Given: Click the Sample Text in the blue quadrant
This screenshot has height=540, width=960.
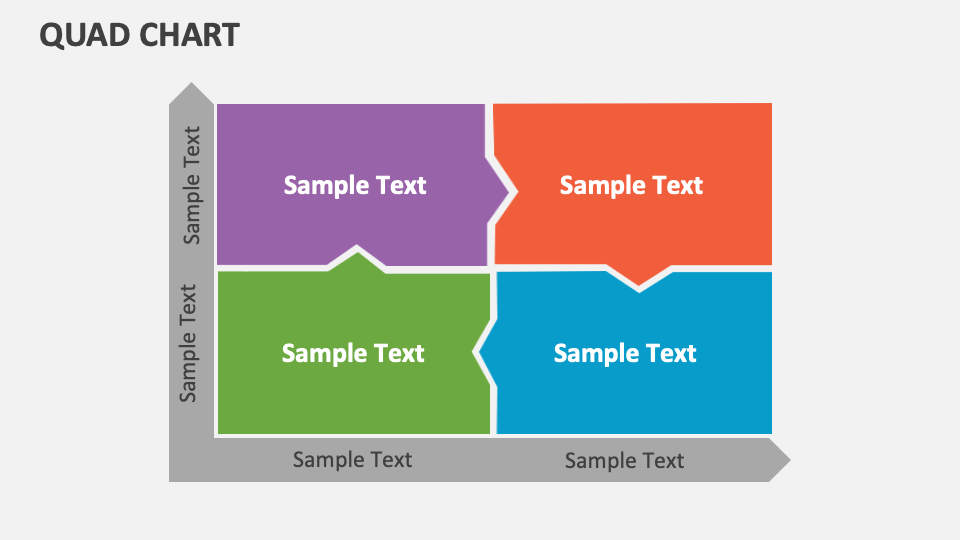Looking at the screenshot, I should tap(625, 353).
